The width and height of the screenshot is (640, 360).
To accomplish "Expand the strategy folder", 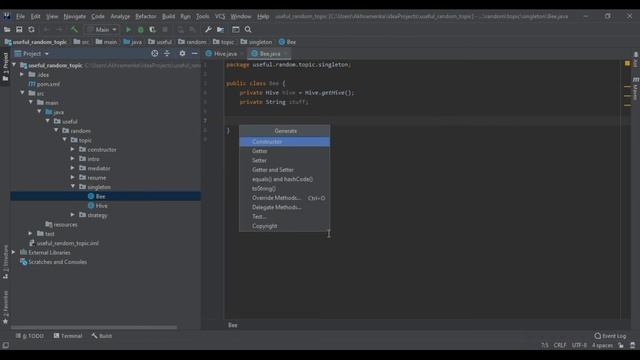I will pos(73,215).
